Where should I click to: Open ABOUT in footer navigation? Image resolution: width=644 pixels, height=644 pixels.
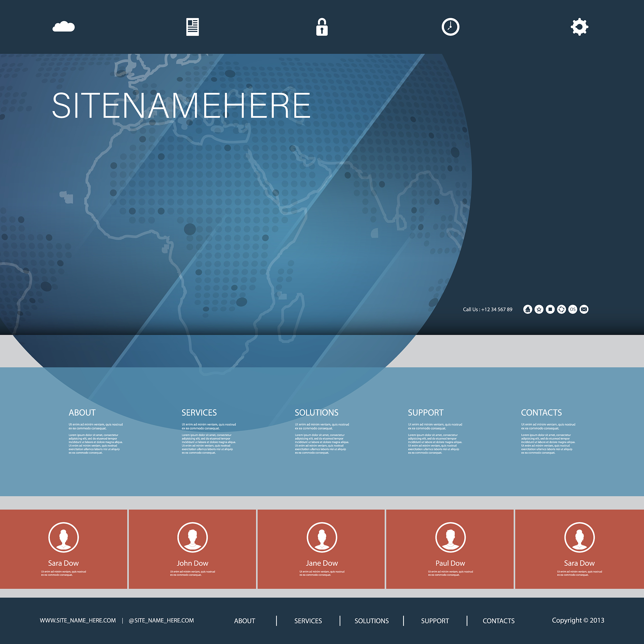coord(244,621)
